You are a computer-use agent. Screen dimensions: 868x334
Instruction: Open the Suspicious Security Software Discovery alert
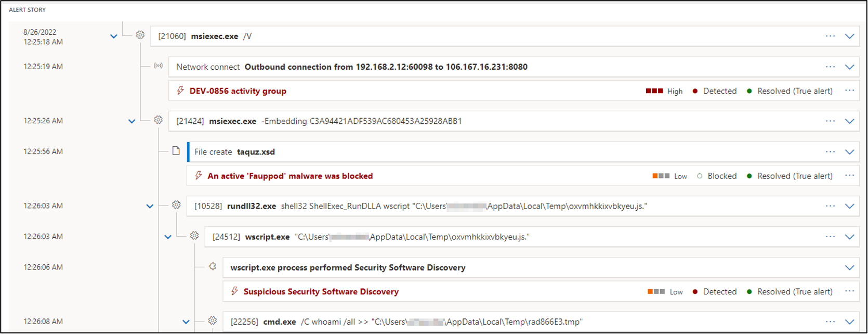(321, 292)
